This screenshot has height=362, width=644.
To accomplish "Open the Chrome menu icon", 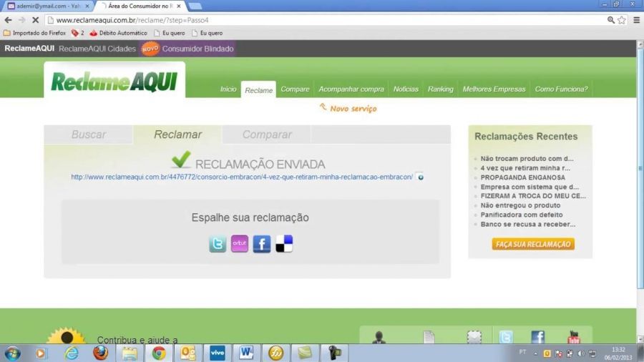I will (x=637, y=20).
